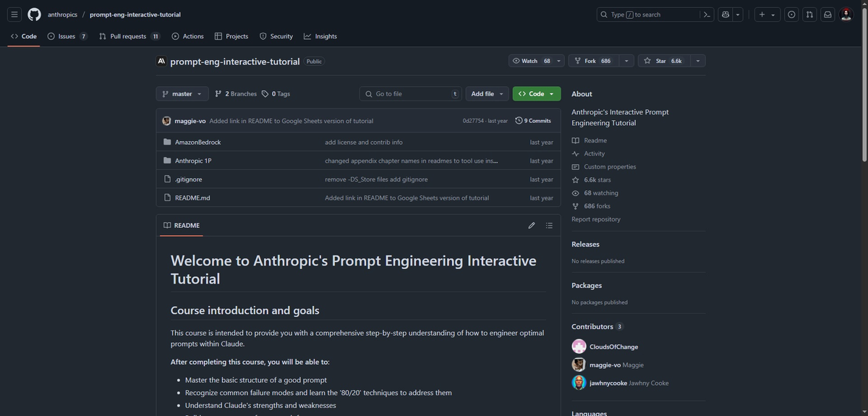The image size is (868, 416).
Task: Open the Anthropic 1P folder
Action: coord(193,161)
